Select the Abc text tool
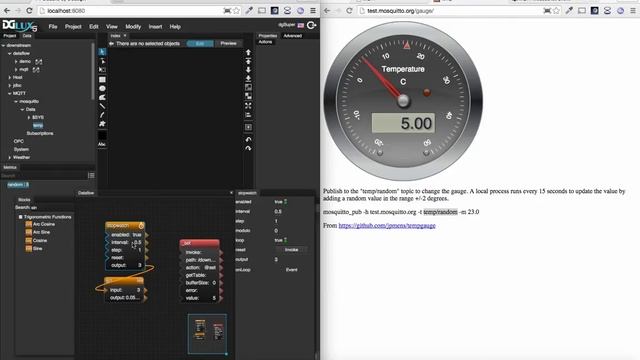This screenshot has width=640, height=360. 102,144
